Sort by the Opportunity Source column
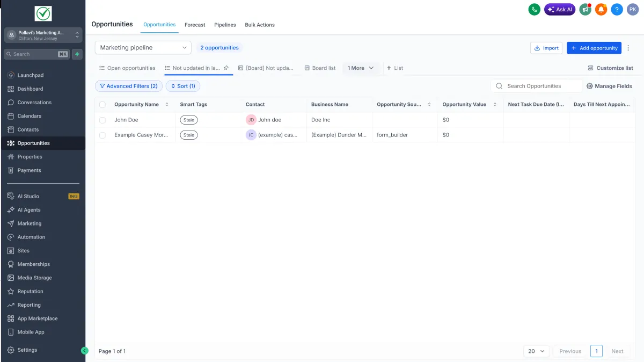 (x=429, y=105)
